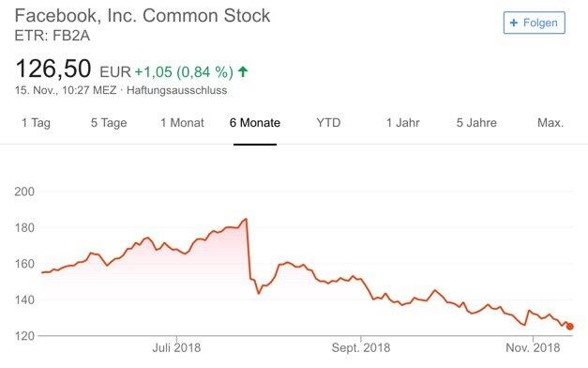Viewport: 588px width, 368px height.
Task: Show the YTD chart range
Action: click(328, 123)
